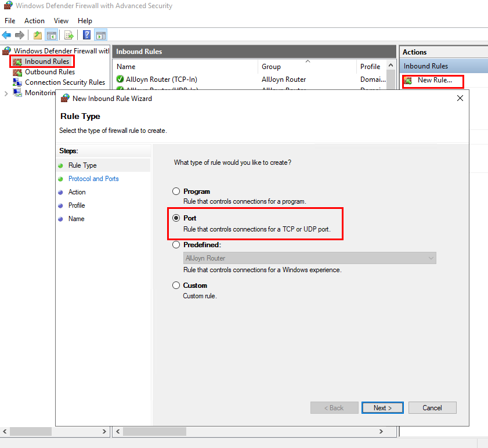This screenshot has height=448, width=488.
Task: Open the View menu
Action: [x=61, y=21]
